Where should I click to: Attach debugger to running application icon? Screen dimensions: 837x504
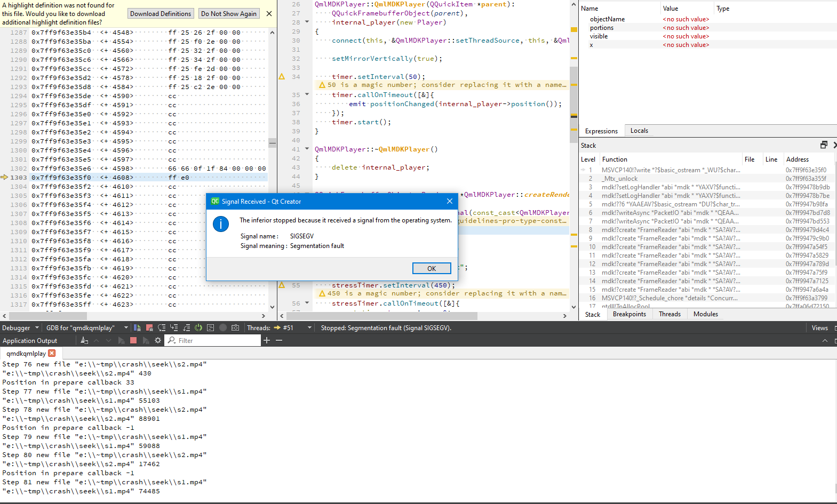(x=146, y=340)
